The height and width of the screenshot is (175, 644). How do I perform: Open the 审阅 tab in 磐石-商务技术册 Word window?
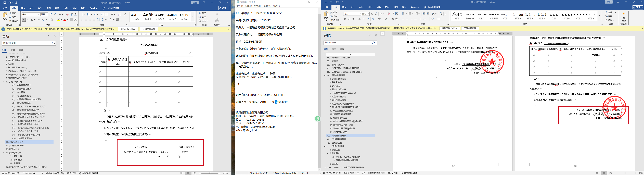(x=387, y=7)
